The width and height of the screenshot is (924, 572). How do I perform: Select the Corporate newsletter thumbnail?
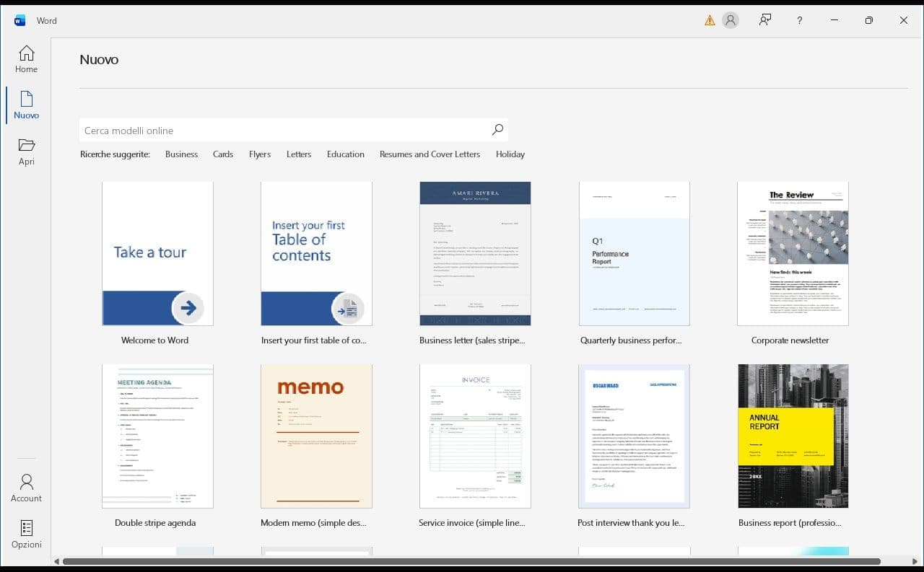pyautogui.click(x=793, y=254)
